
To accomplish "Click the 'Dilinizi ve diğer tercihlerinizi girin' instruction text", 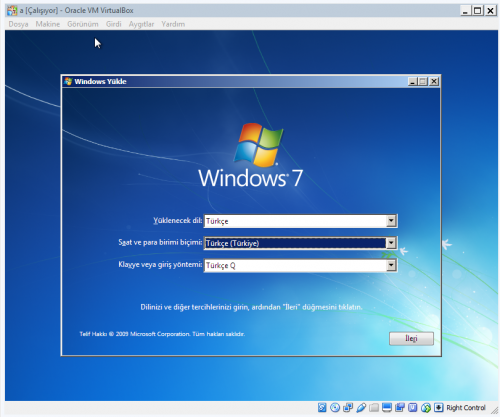I will coord(251,307).
